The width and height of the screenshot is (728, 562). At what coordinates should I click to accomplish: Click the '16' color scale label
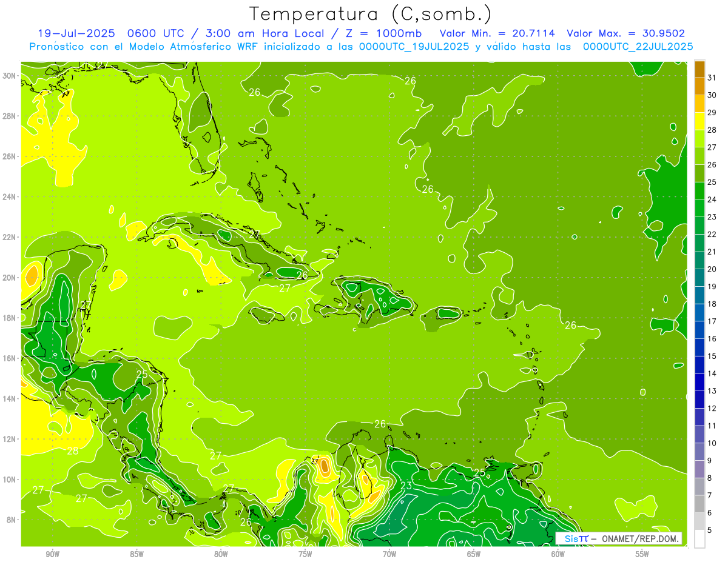tap(712, 338)
